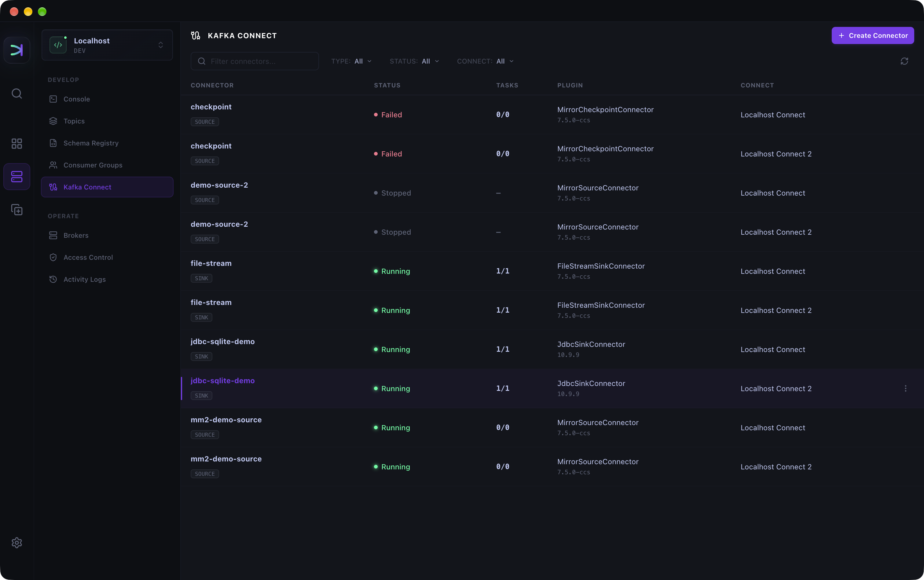This screenshot has height=580, width=924.
Task: Click FileStreamSinkConnector plugin on Localhost Connect row
Action: click(x=601, y=266)
